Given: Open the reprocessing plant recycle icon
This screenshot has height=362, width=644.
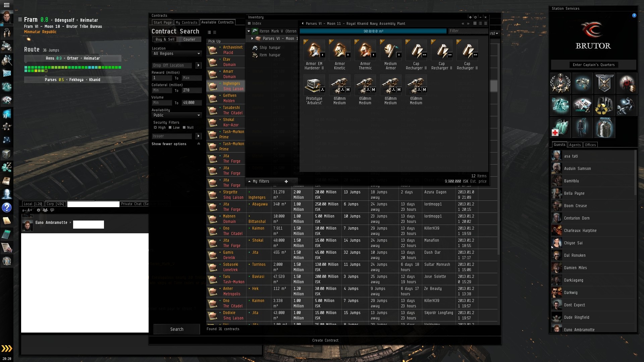Looking at the screenshot, I should (x=604, y=105).
